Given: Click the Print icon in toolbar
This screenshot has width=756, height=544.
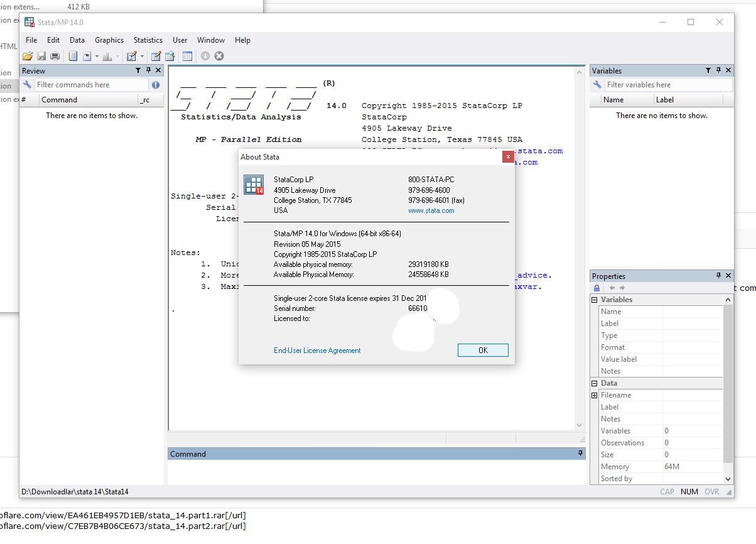Looking at the screenshot, I should (55, 56).
